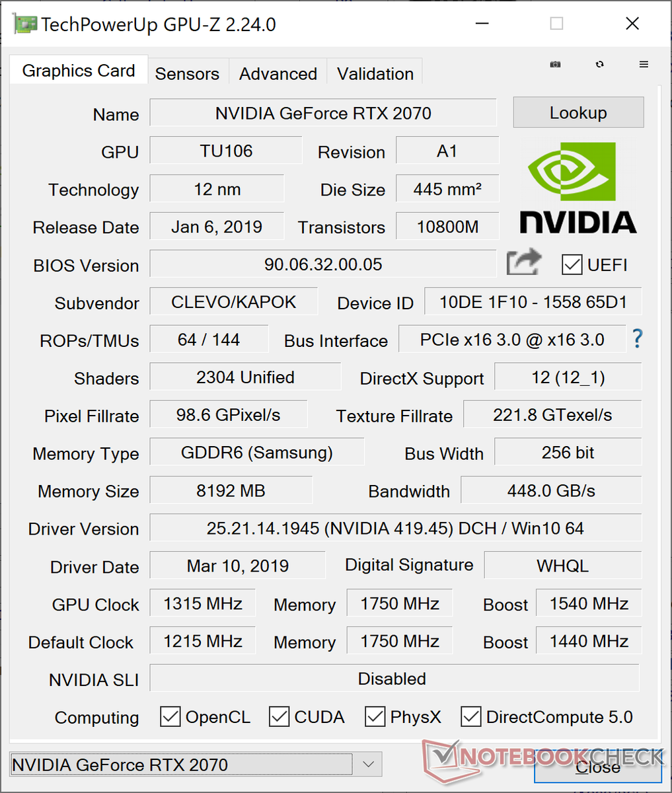Click the BIOS Version field
Screen dimensions: 672x793
coord(323,264)
